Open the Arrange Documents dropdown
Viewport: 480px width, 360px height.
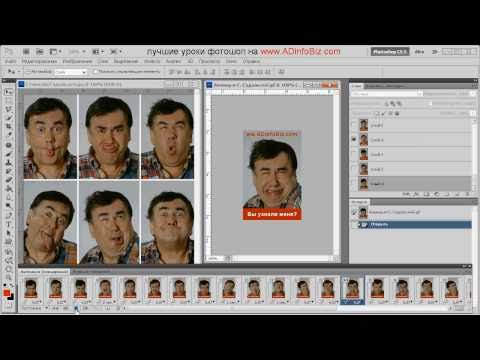click(97, 52)
